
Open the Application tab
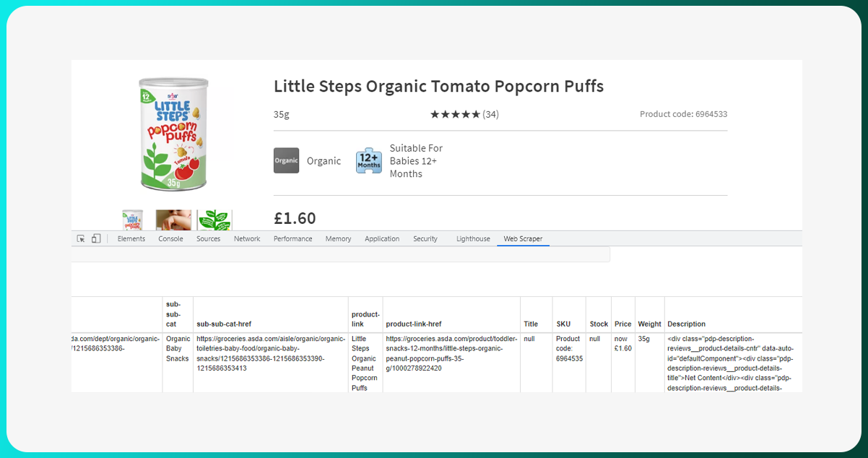382,238
